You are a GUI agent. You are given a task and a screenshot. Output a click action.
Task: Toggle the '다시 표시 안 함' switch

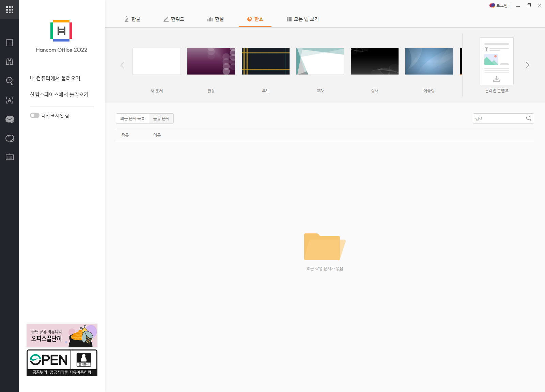pos(35,115)
